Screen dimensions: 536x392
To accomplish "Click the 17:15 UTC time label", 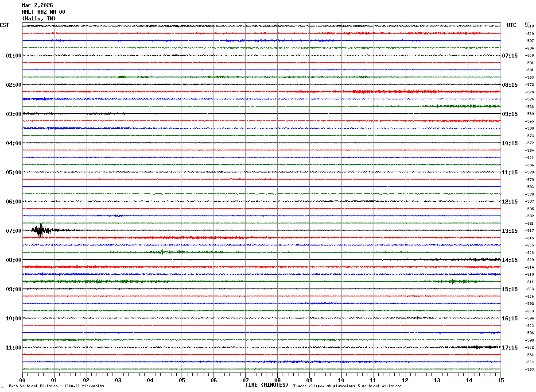I will [509, 348].
